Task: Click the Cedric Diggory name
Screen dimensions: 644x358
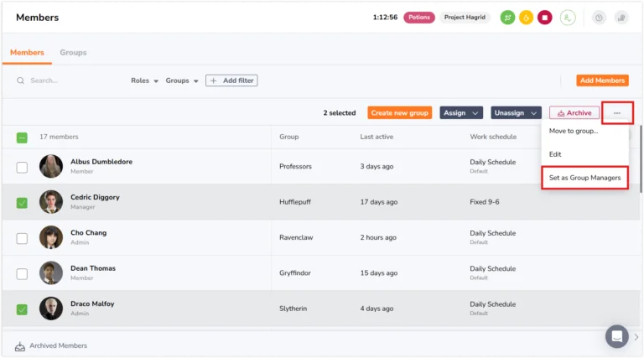Action: 95,197
